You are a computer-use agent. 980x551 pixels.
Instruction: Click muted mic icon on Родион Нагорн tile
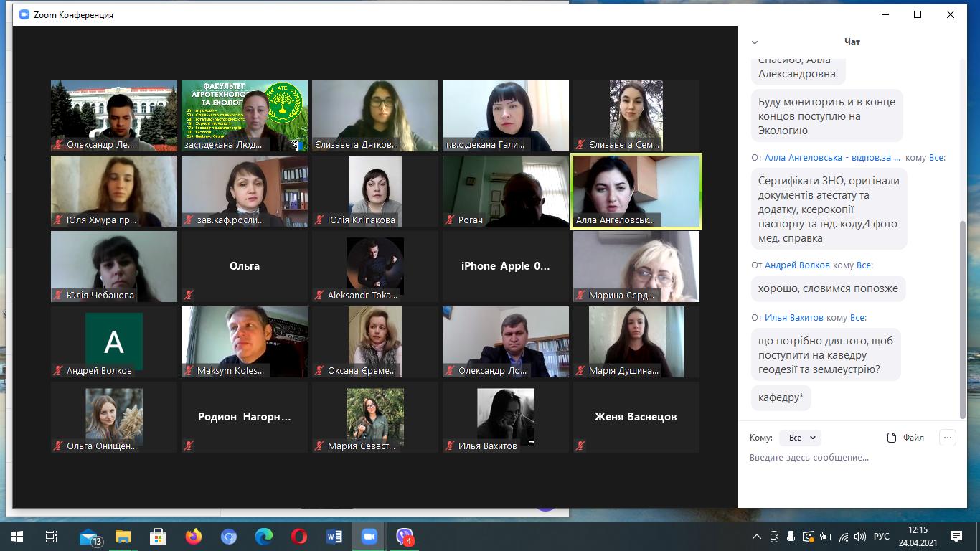[x=189, y=446]
